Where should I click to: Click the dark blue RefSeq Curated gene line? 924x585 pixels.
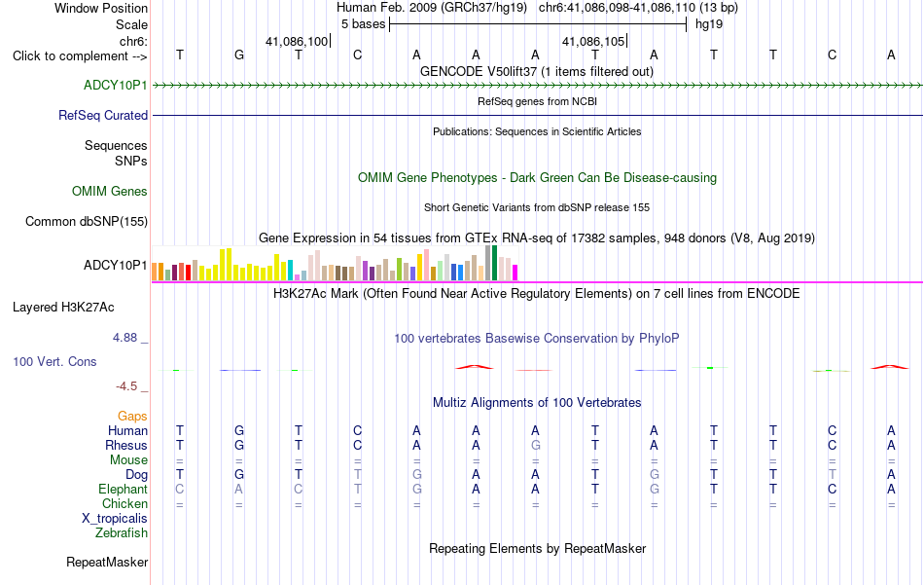(537, 115)
